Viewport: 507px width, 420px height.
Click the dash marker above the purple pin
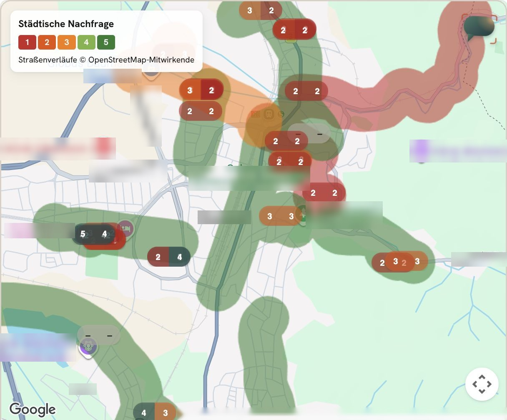tap(98, 335)
